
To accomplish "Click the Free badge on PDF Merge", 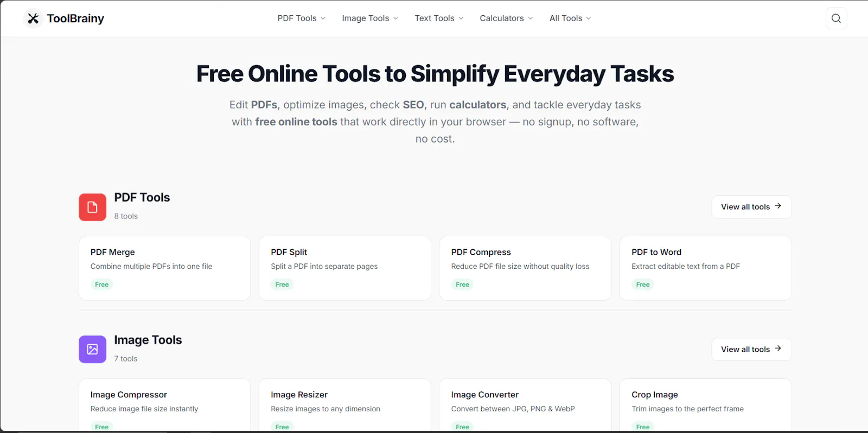I will click(x=101, y=285).
